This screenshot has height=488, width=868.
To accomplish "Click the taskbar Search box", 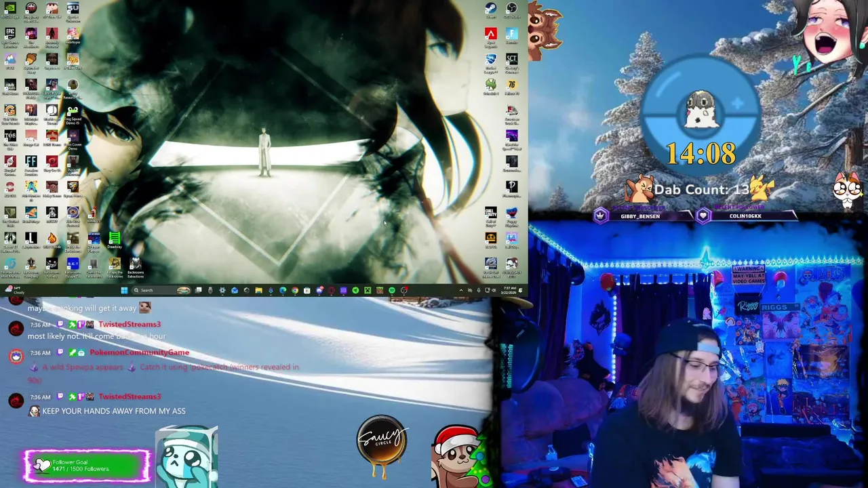I will pos(162,290).
